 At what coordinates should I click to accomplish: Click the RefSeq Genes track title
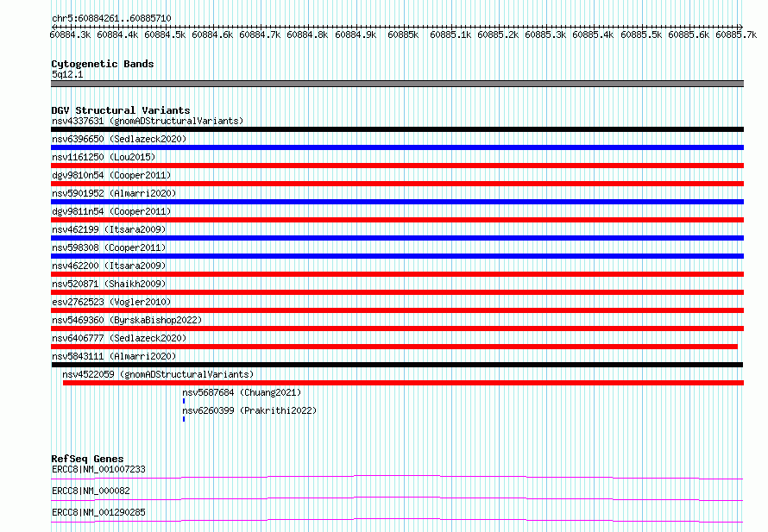pos(87,459)
